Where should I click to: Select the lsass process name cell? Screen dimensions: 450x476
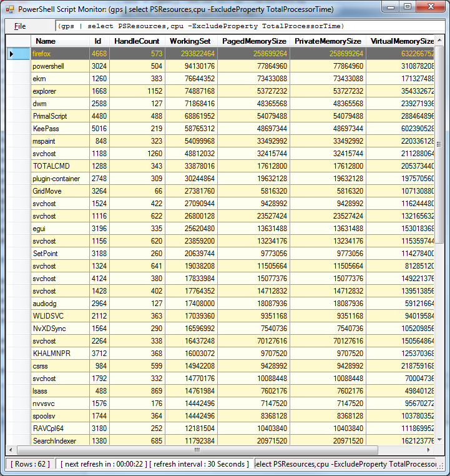(x=60, y=391)
